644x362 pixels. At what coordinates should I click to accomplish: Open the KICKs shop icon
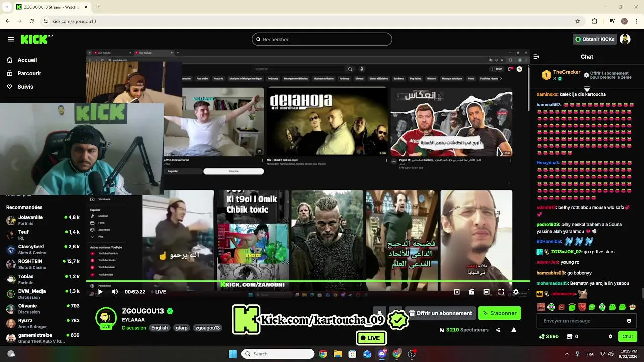point(569,336)
